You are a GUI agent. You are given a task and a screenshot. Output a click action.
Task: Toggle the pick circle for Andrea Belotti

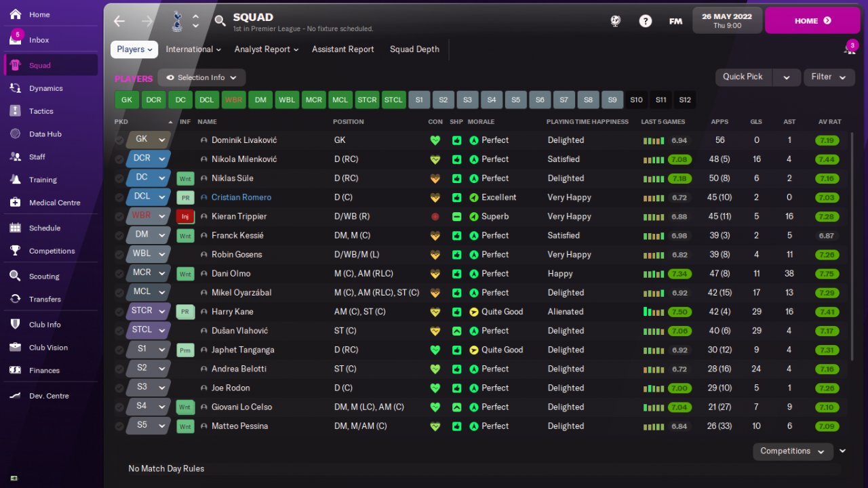(119, 369)
